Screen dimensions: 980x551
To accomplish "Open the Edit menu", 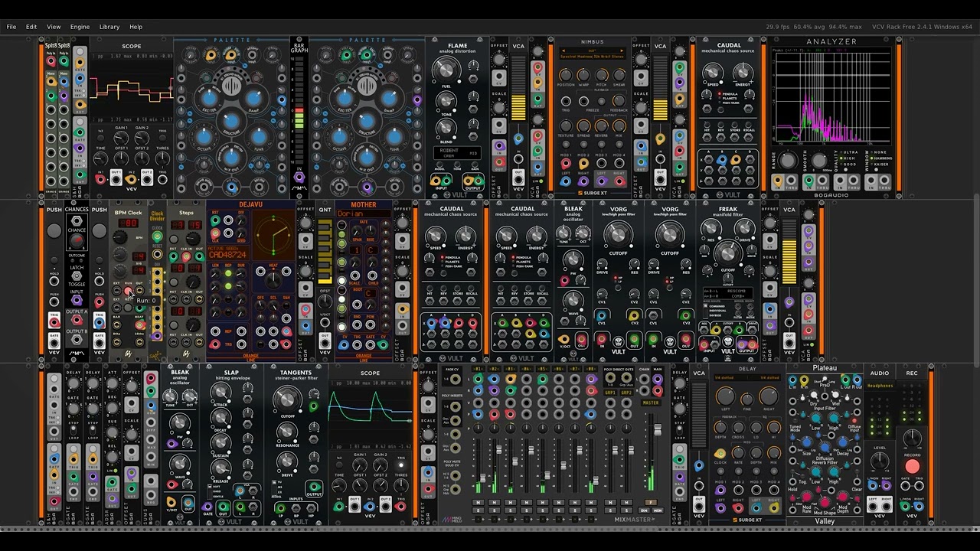I will 31,27.
